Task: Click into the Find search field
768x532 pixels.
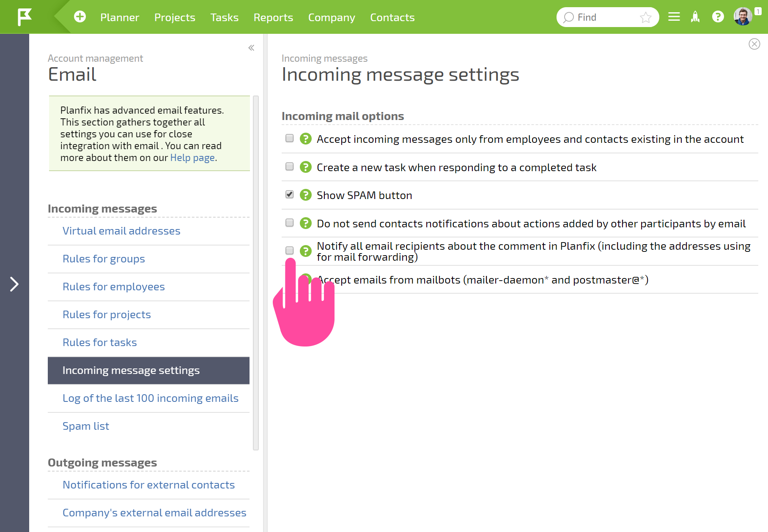Action: click(x=607, y=17)
